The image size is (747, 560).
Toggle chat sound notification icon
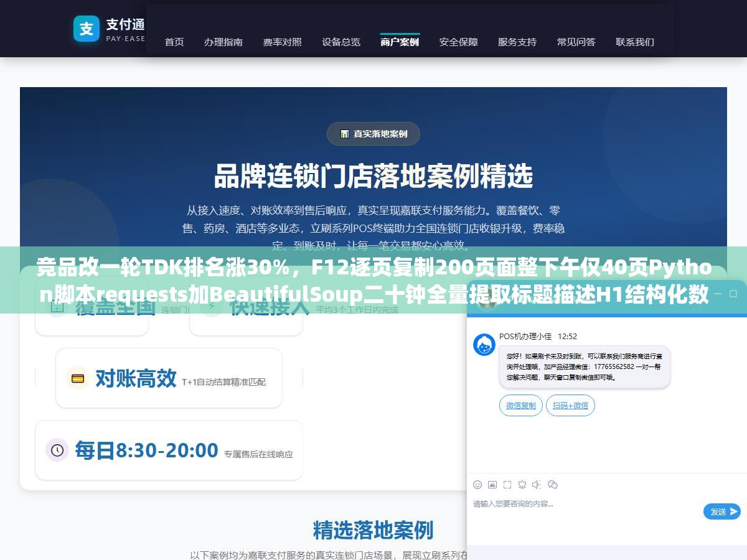537,484
